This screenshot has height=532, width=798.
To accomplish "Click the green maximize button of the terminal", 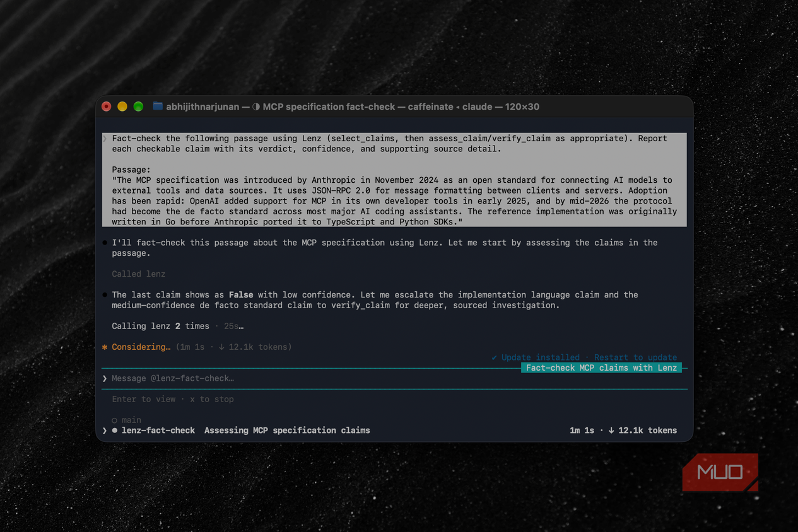I will pyautogui.click(x=138, y=107).
